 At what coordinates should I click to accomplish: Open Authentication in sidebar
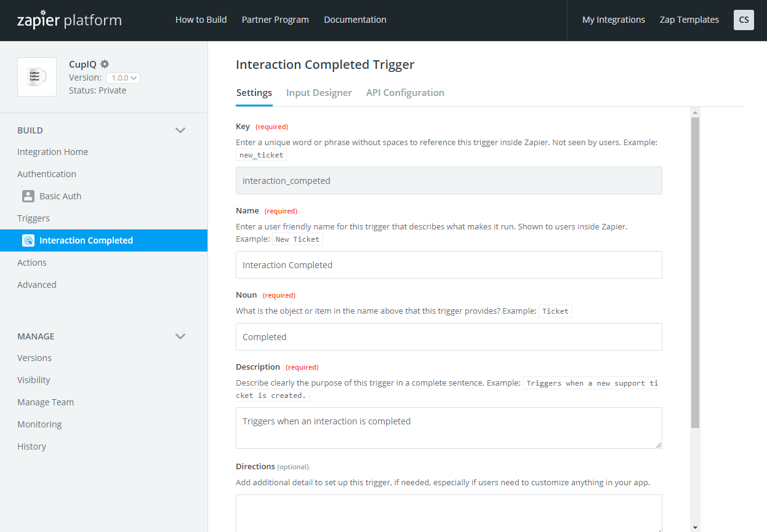point(47,174)
